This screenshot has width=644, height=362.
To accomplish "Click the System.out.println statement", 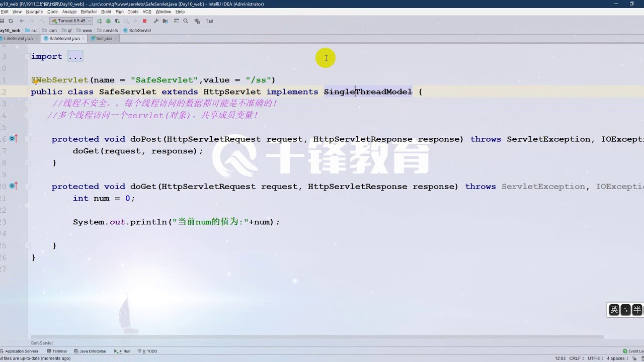I will (x=176, y=222).
